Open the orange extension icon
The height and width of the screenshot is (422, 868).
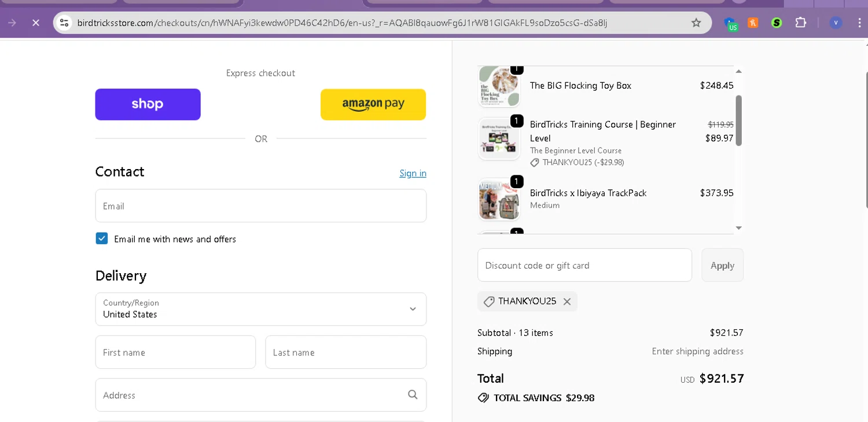753,23
